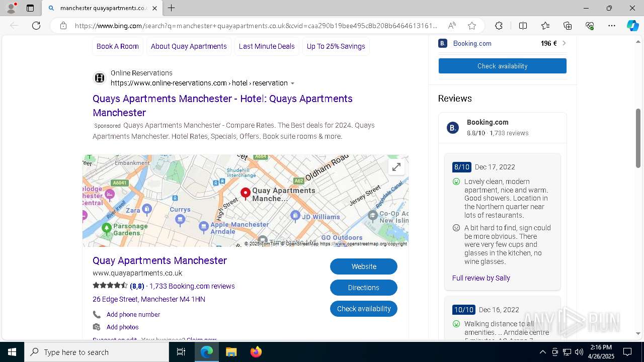This screenshot has width=644, height=362.
Task: Click the Apple Manchester Arndale map marker
Action: pyautogui.click(x=203, y=227)
